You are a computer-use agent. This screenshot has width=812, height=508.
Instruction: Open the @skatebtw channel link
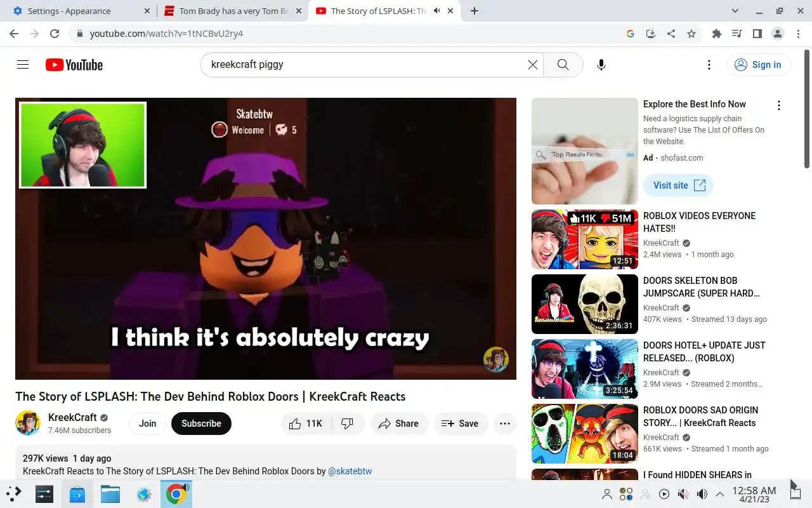tap(350, 471)
